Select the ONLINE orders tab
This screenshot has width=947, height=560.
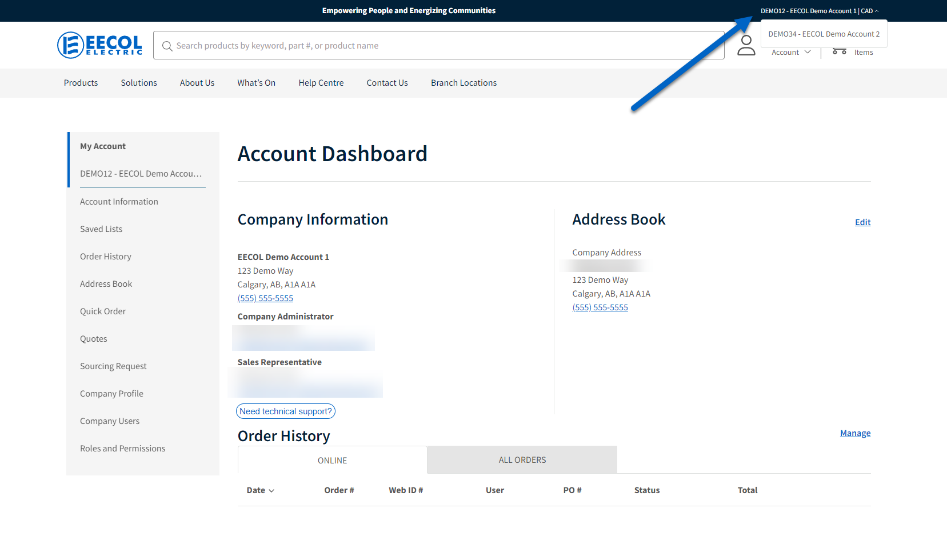pyautogui.click(x=333, y=460)
